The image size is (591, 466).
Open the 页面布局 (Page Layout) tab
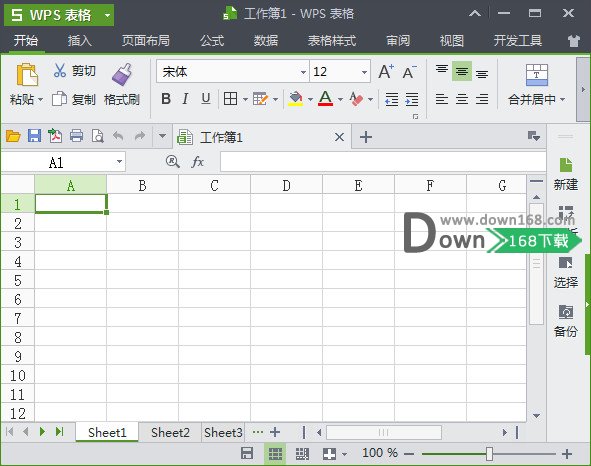145,40
